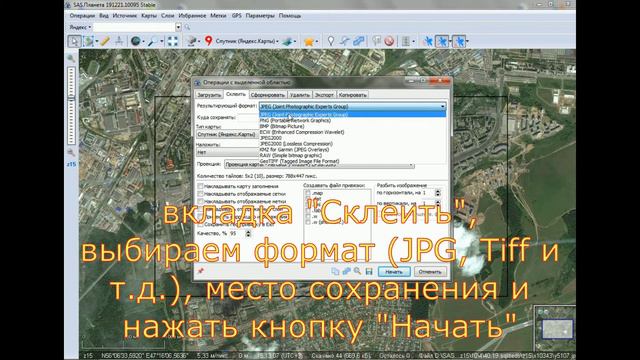Click the layers overlay icon after map name

point(288,41)
